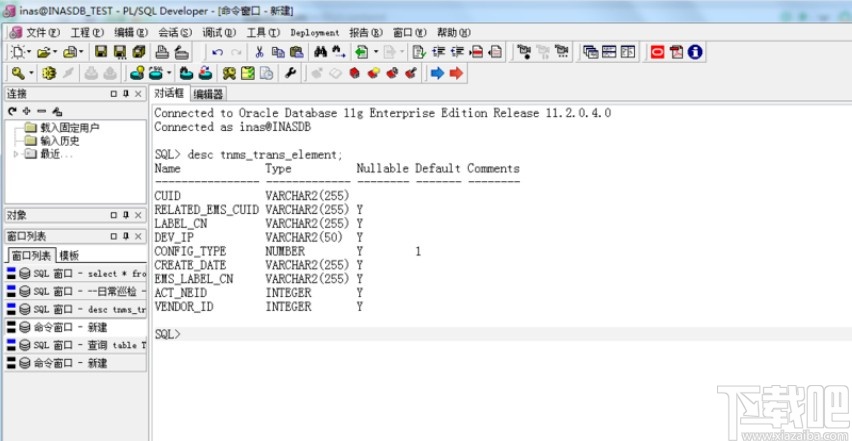Toggle the pin on 对象 panel

(x=126, y=215)
